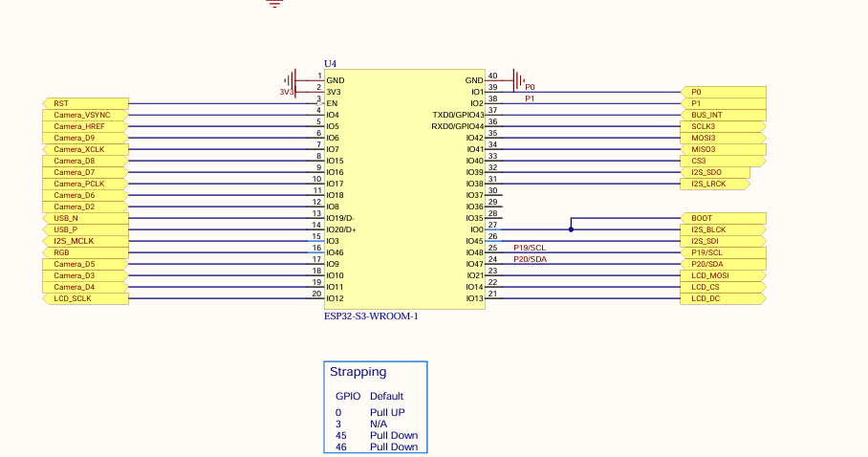Viewport: 868px width, 457px height.
Task: Select the RST port symbol
Action: pos(86,103)
